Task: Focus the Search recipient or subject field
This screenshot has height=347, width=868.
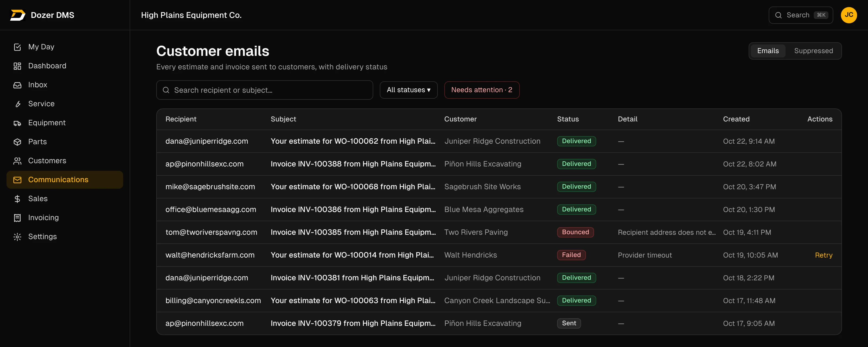Action: 264,90
